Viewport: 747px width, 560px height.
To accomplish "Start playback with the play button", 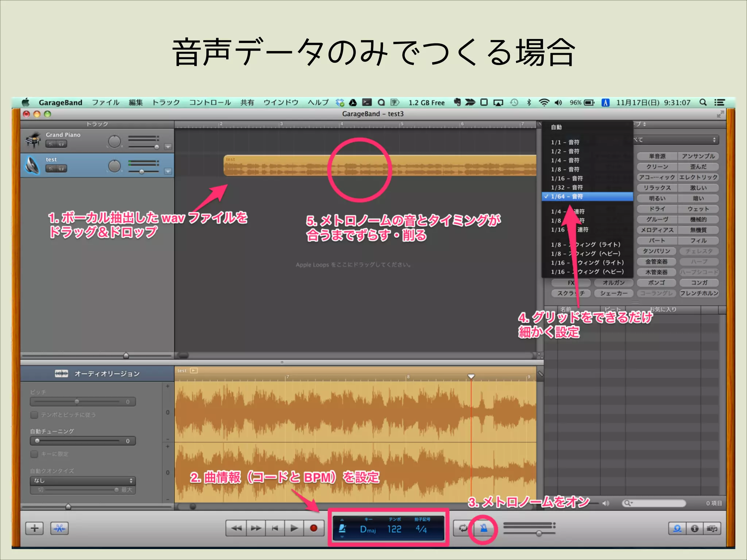I will point(294,528).
